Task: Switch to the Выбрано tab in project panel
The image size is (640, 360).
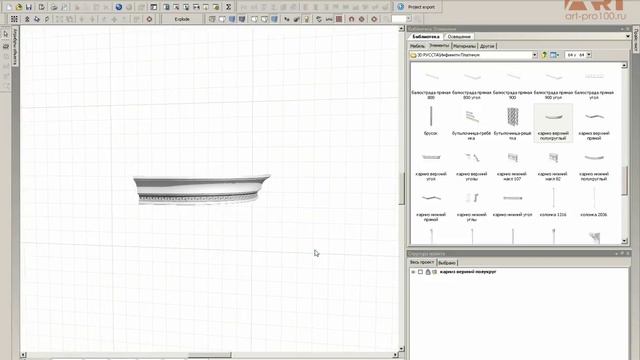Action: coord(447,263)
